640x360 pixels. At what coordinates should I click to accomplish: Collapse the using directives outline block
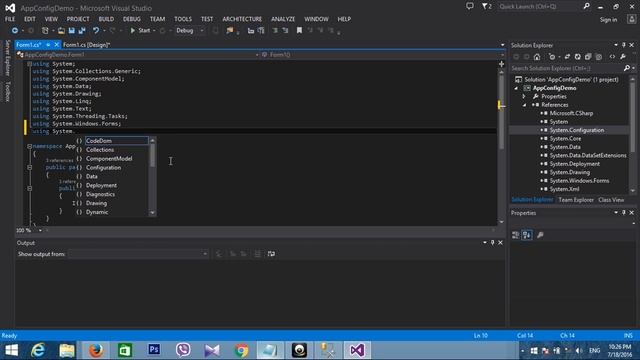[x=29, y=64]
